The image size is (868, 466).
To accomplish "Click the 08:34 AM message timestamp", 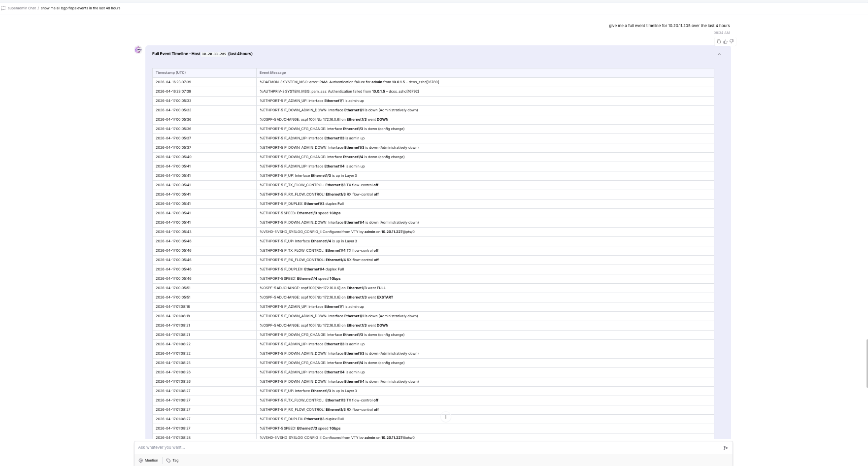I will point(721,33).
